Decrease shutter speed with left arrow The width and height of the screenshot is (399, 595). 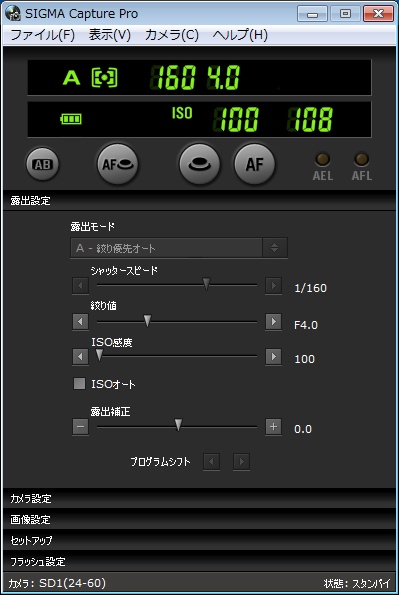click(x=80, y=285)
